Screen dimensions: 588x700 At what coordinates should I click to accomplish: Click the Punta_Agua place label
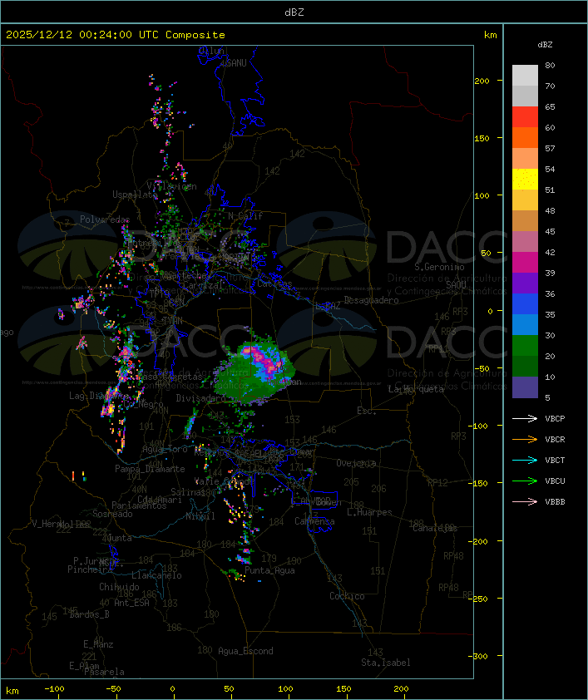coord(269,570)
